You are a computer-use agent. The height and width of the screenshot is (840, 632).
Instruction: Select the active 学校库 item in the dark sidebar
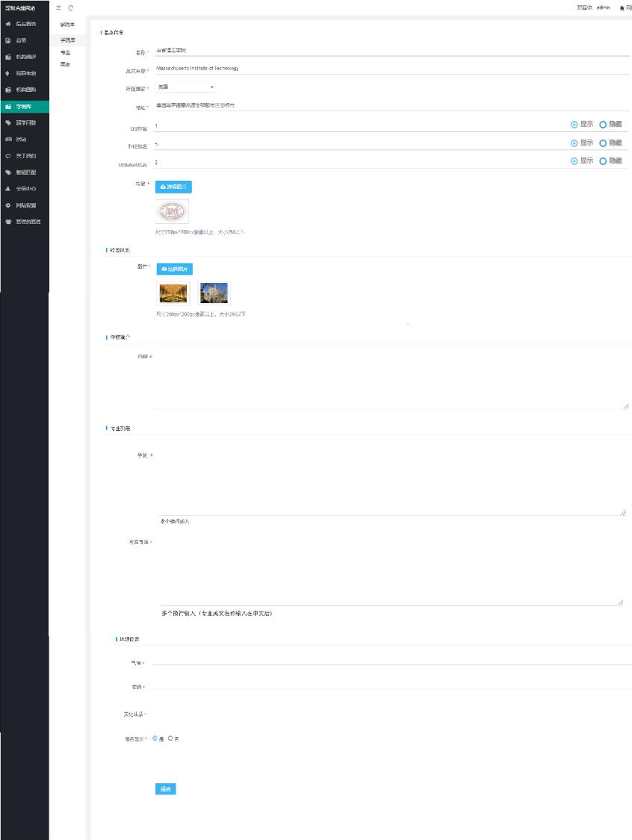click(x=25, y=107)
